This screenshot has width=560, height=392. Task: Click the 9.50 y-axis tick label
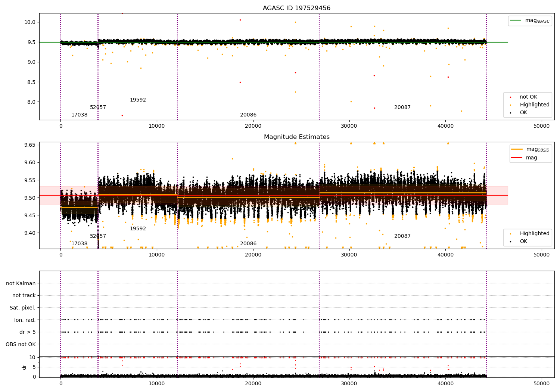[x=30, y=198]
